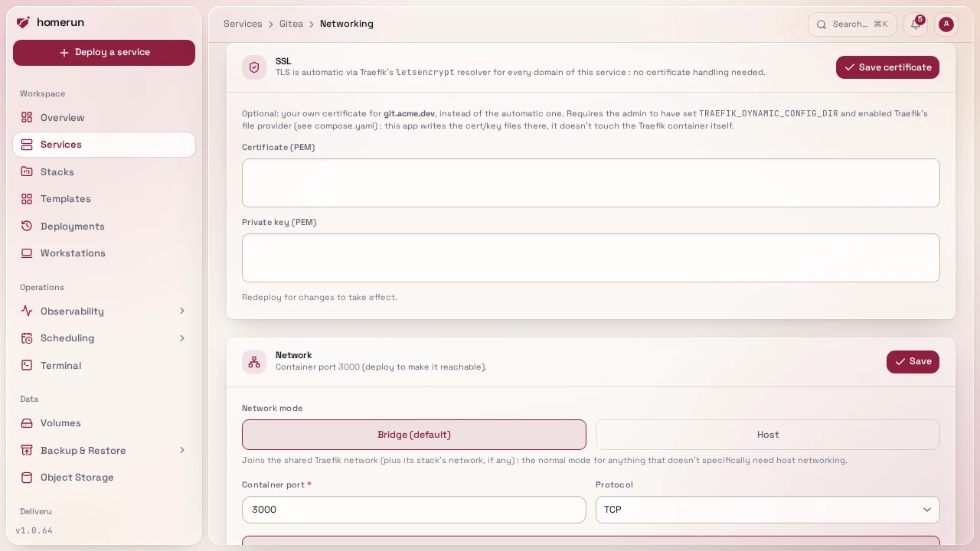Viewport: 980px width, 551px height.
Task: Go to Stacks in the sidebar
Action: [104, 172]
